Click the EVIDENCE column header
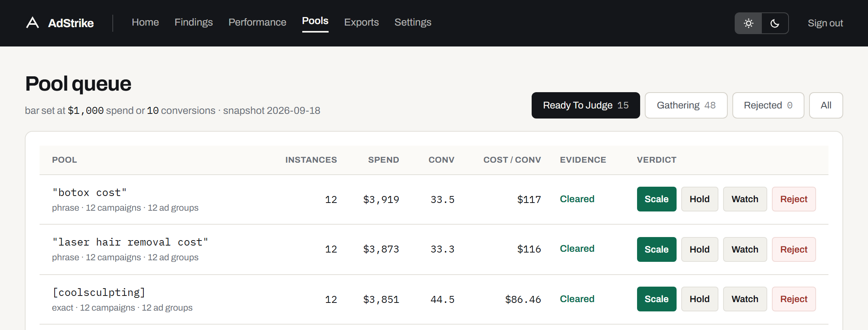Image resolution: width=868 pixels, height=330 pixels. point(583,160)
